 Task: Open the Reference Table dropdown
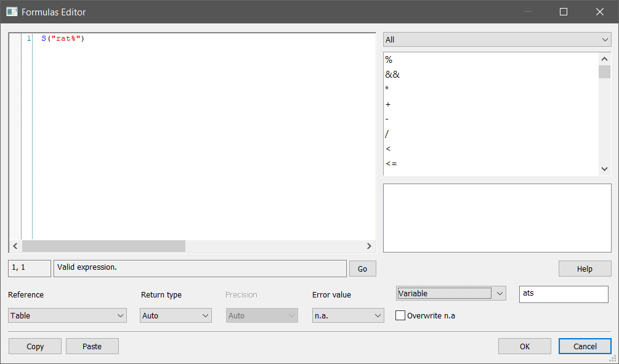pos(68,315)
